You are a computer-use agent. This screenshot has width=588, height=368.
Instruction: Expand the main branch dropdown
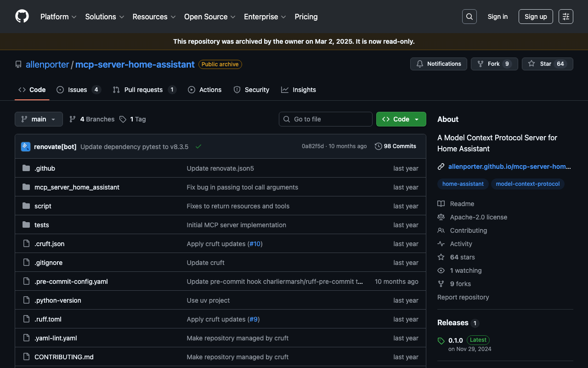[39, 119]
